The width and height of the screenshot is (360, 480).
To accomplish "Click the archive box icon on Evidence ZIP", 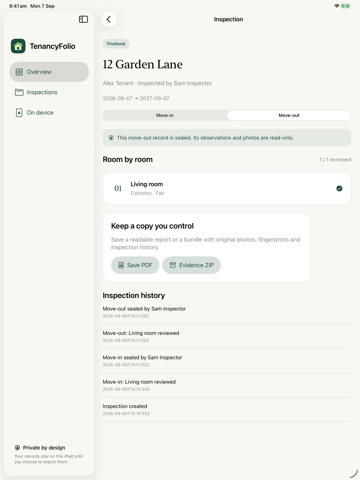I will (173, 265).
